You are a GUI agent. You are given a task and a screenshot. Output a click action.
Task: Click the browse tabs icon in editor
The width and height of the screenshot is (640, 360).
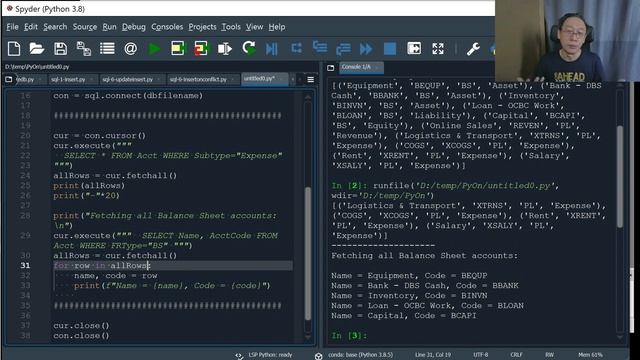pyautogui.click(x=9, y=79)
